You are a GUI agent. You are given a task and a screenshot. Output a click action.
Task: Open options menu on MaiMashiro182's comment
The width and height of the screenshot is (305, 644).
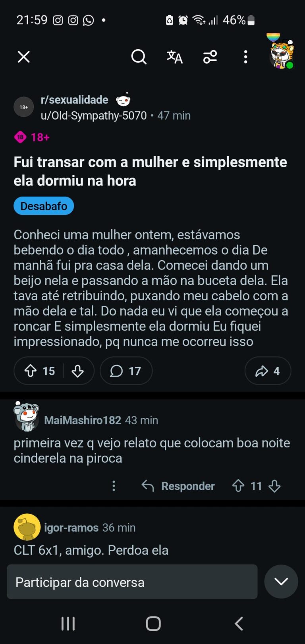tap(114, 486)
